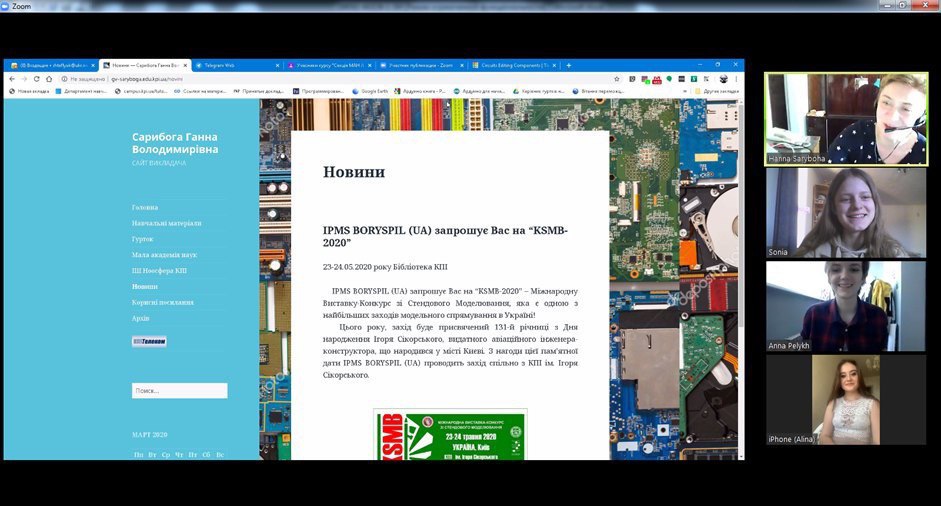Open the Гурток menu item

142,239
